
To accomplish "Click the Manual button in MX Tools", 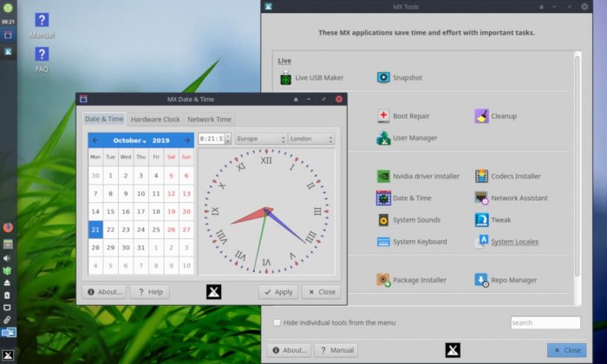I will tap(336, 350).
